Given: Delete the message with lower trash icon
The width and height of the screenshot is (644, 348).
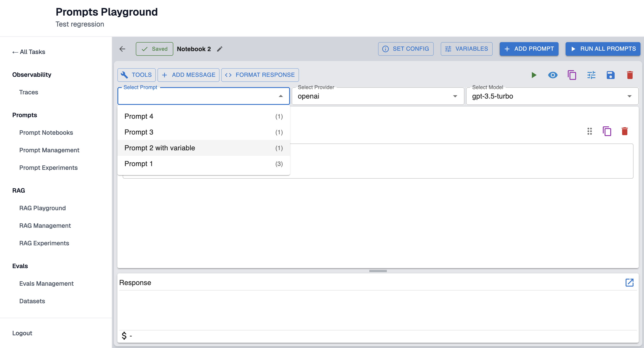Looking at the screenshot, I should tap(624, 131).
